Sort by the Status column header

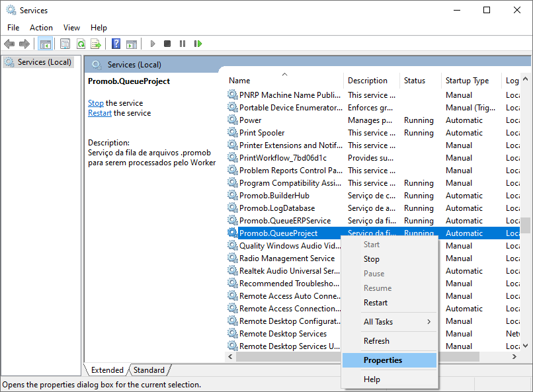[x=421, y=81]
